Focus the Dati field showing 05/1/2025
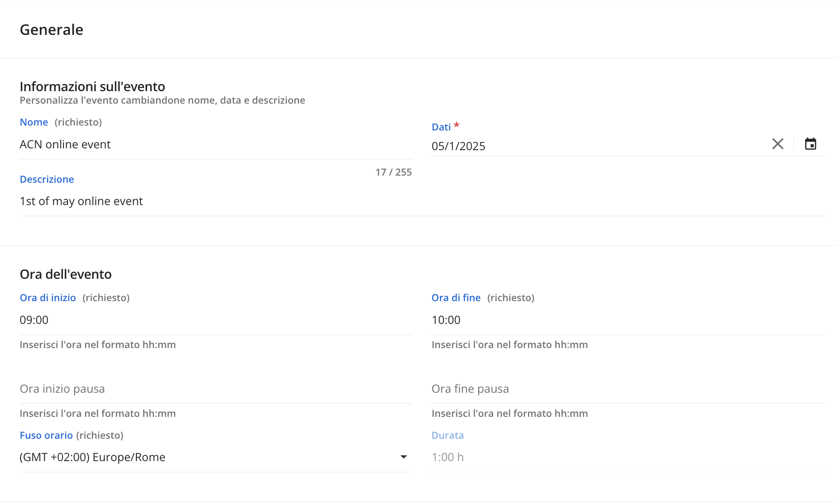The width and height of the screenshot is (836, 504). click(x=595, y=146)
